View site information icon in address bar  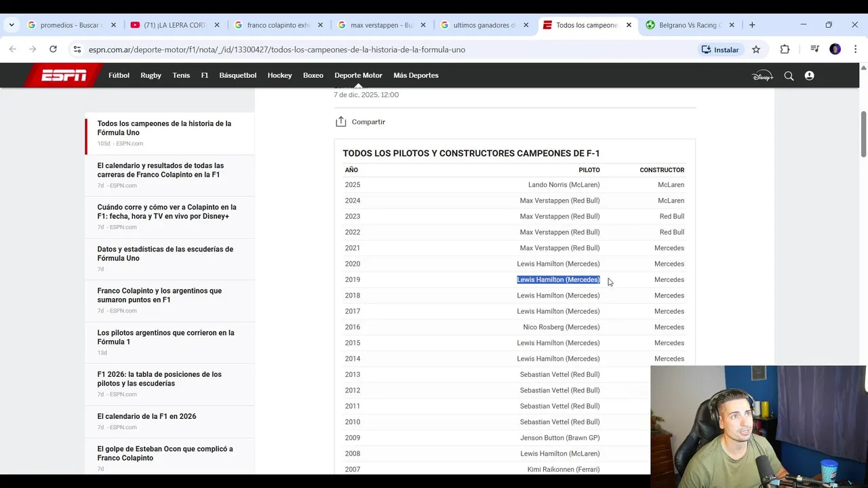pos(77,49)
